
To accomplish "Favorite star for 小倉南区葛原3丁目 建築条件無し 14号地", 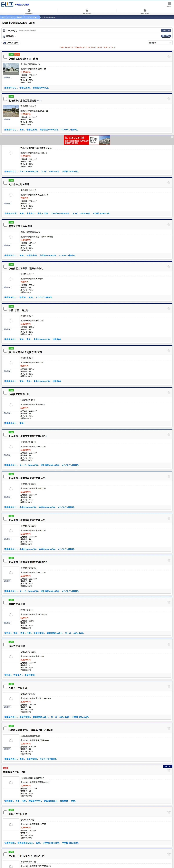I will click(169, 728).
